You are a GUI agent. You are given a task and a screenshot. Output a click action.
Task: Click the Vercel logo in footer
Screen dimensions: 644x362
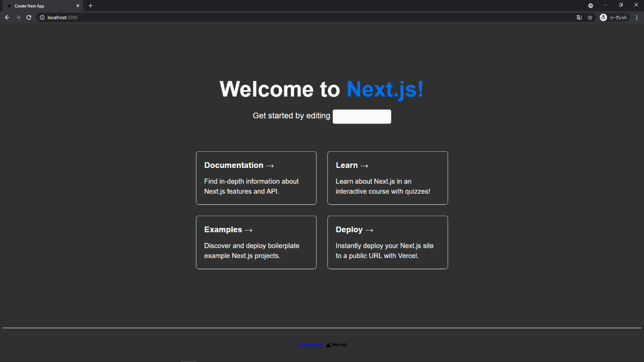[x=336, y=345]
